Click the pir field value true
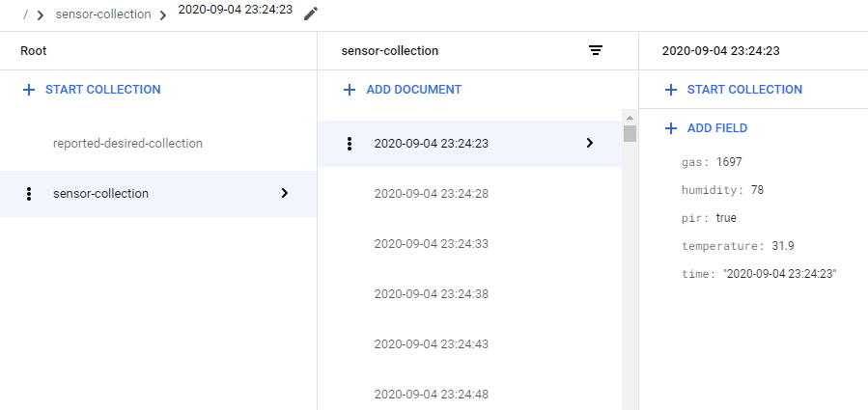This screenshot has height=410, width=868. 726,218
